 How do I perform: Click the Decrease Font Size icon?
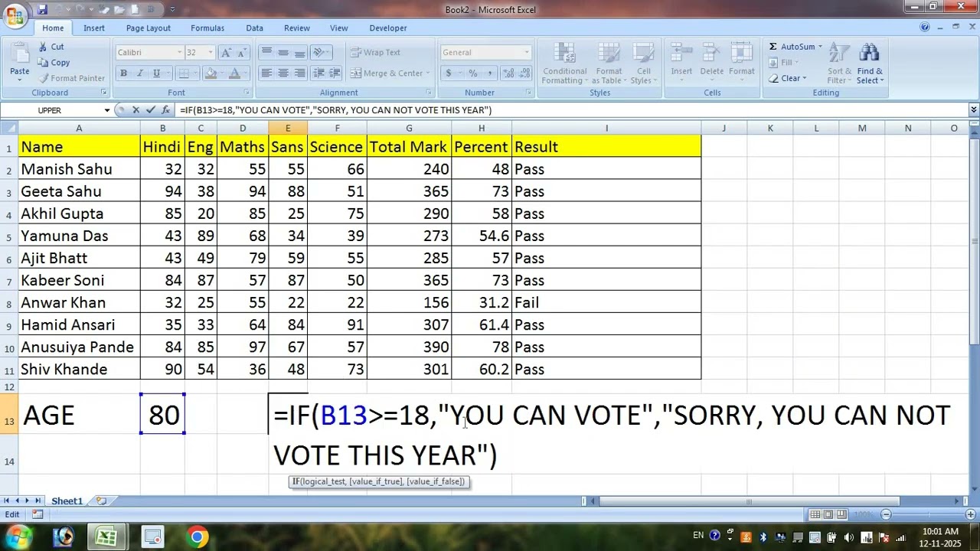[242, 53]
